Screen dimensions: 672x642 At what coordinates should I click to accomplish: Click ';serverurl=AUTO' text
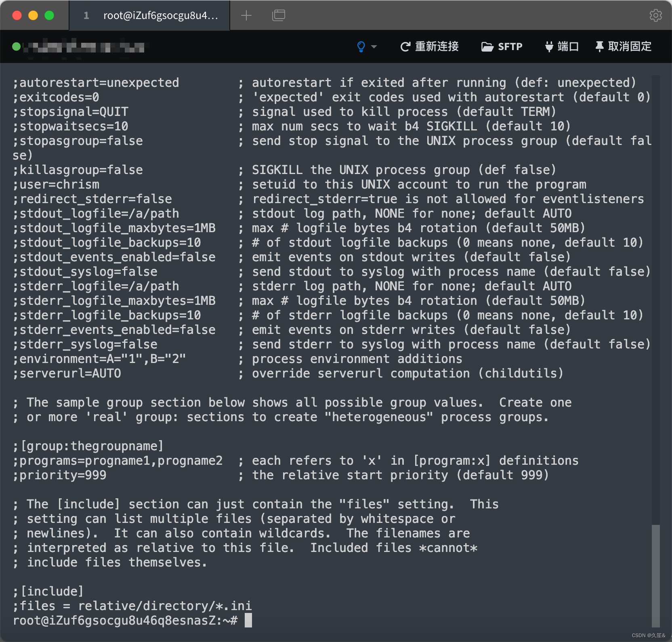pos(67,373)
